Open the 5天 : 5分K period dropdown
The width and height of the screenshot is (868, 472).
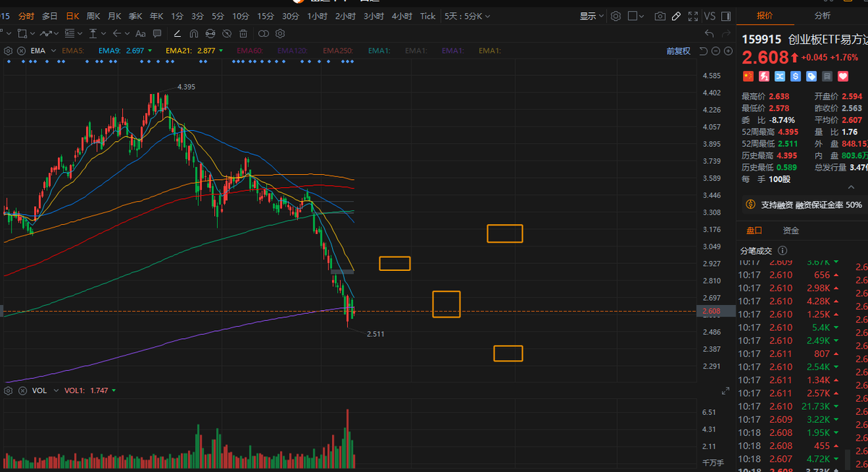tap(467, 16)
